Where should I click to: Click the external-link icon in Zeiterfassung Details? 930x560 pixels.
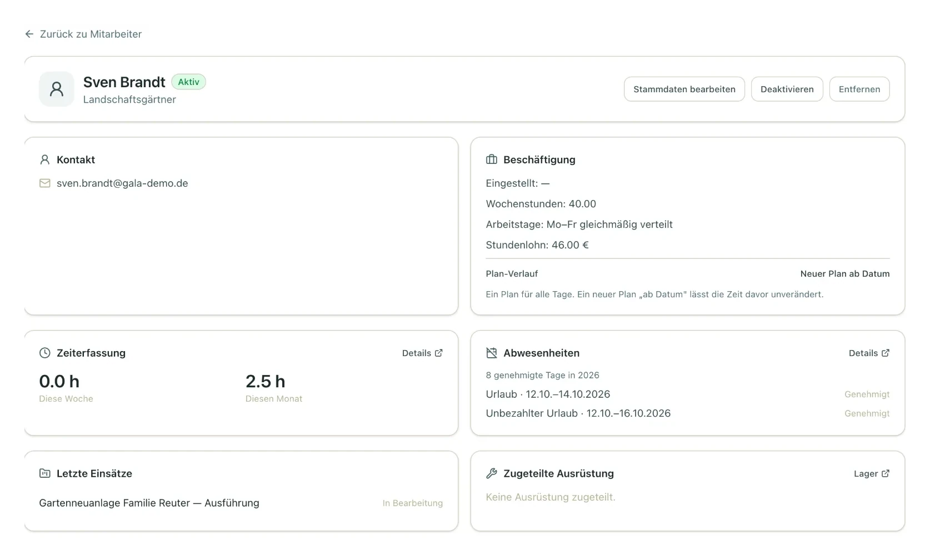pyautogui.click(x=438, y=353)
